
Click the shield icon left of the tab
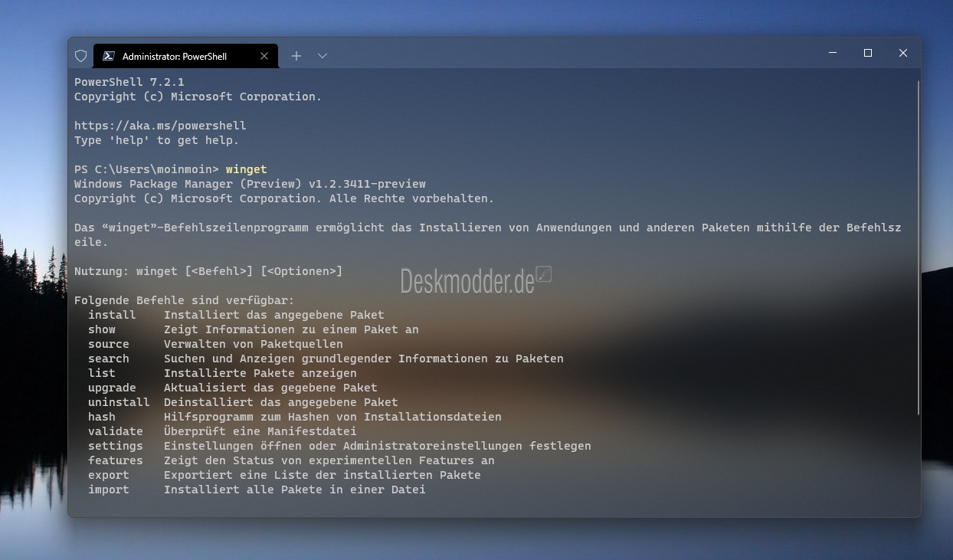pos(81,56)
